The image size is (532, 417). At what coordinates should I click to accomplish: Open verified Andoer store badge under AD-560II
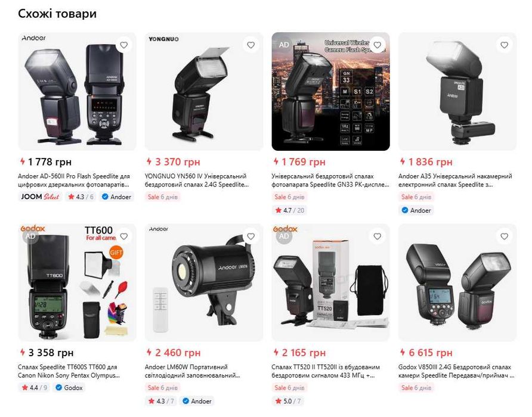pos(116,197)
